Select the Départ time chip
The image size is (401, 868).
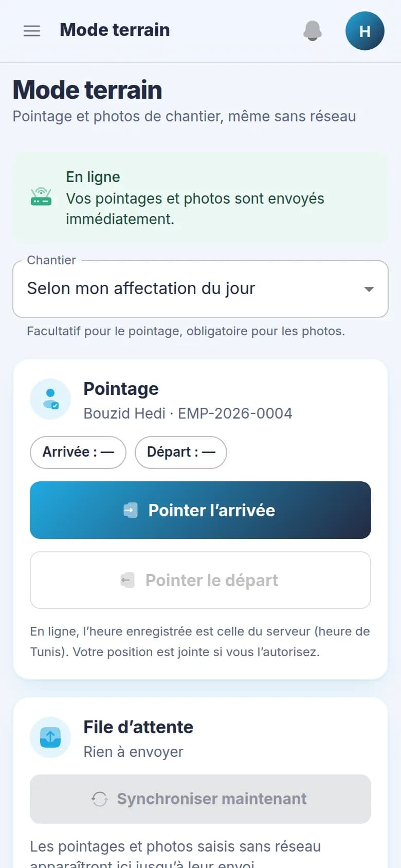pos(181,453)
